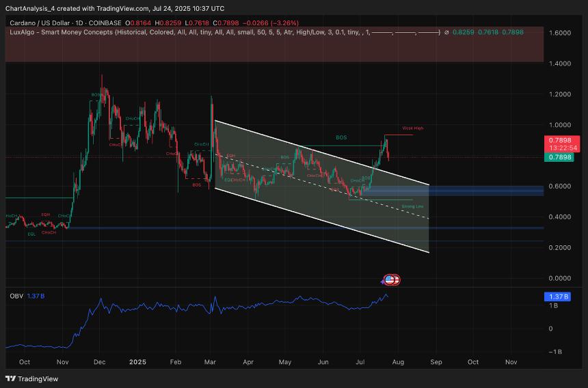Click the Strong Low level label
Image resolution: width=588 pixels, height=388 pixels.
tap(412, 206)
